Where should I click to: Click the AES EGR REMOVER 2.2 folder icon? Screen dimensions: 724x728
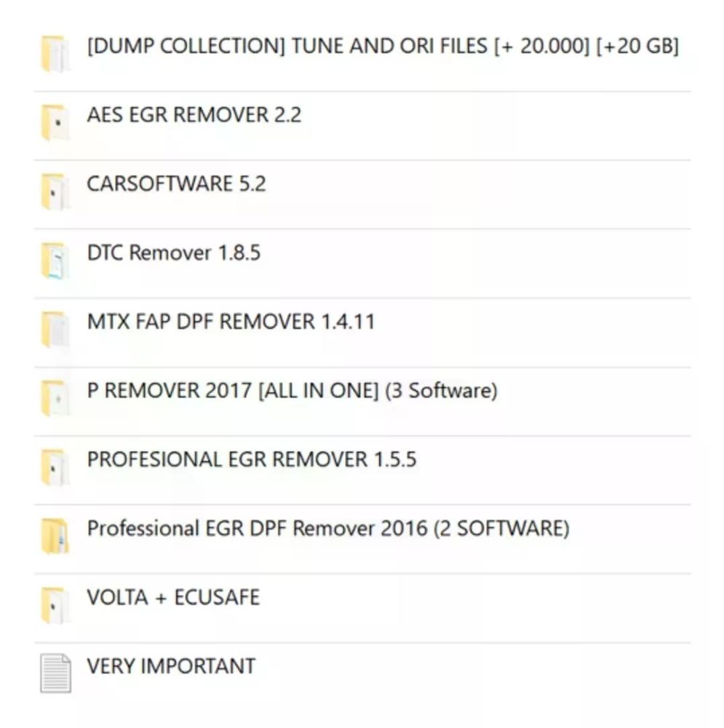point(55,122)
